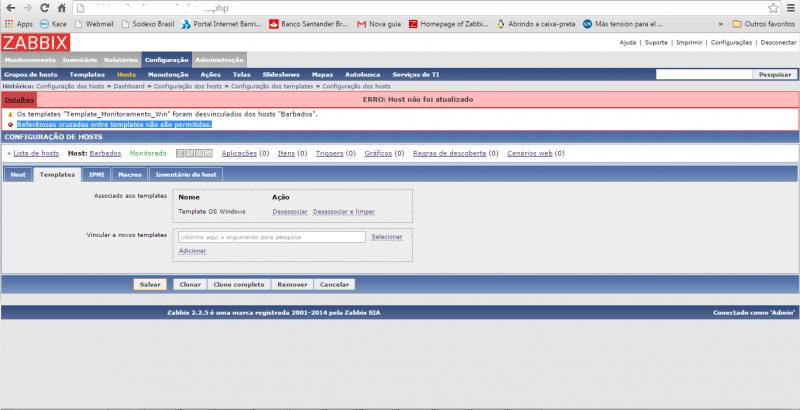
Task: Focus the template search input field
Action: (x=272, y=237)
